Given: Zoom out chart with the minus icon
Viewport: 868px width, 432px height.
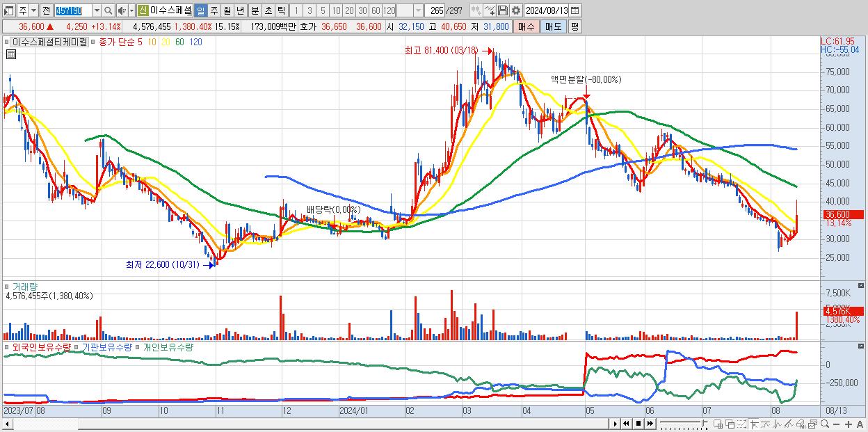Looking at the screenshot, I should 836,424.
